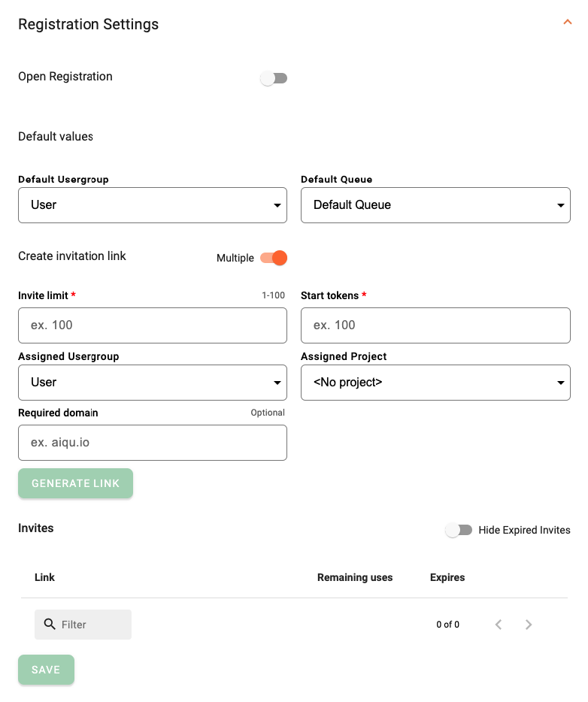This screenshot has height=702, width=588.
Task: Click the Link column header
Action: (x=44, y=576)
